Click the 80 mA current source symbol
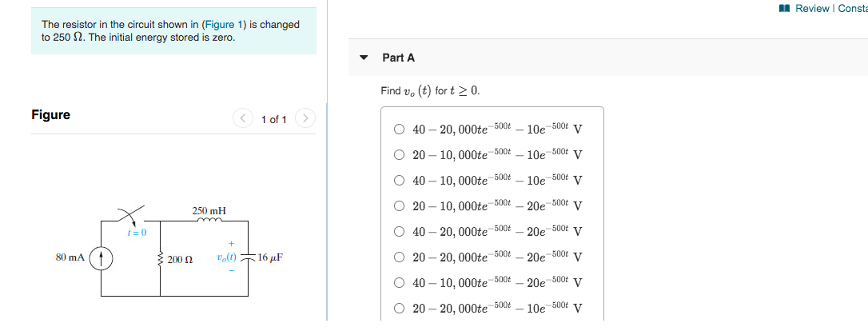Screen dimensions: 868x331 (x=102, y=258)
